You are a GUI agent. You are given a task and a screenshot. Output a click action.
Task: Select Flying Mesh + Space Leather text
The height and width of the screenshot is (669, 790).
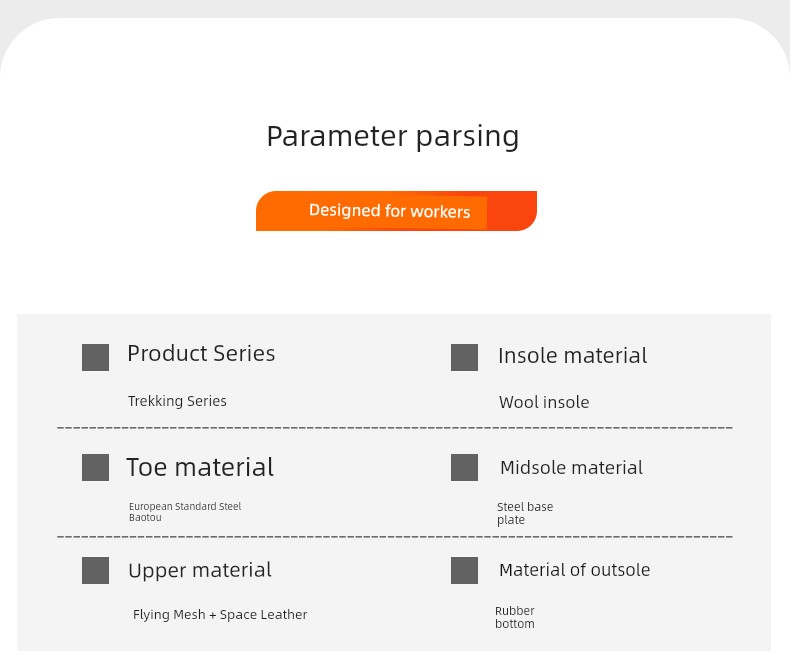(220, 615)
